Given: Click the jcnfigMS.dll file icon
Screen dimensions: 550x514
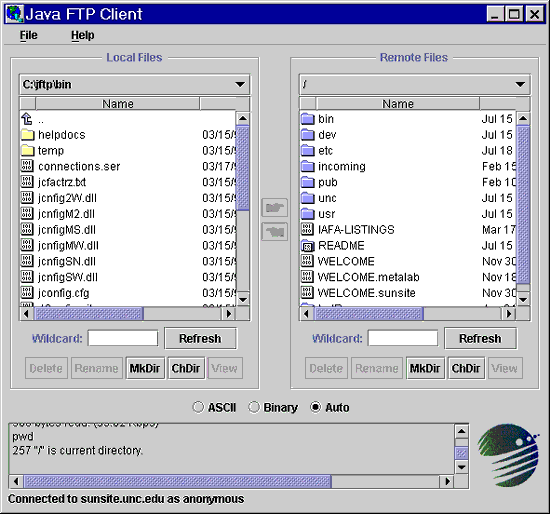Looking at the screenshot, I should (27, 229).
